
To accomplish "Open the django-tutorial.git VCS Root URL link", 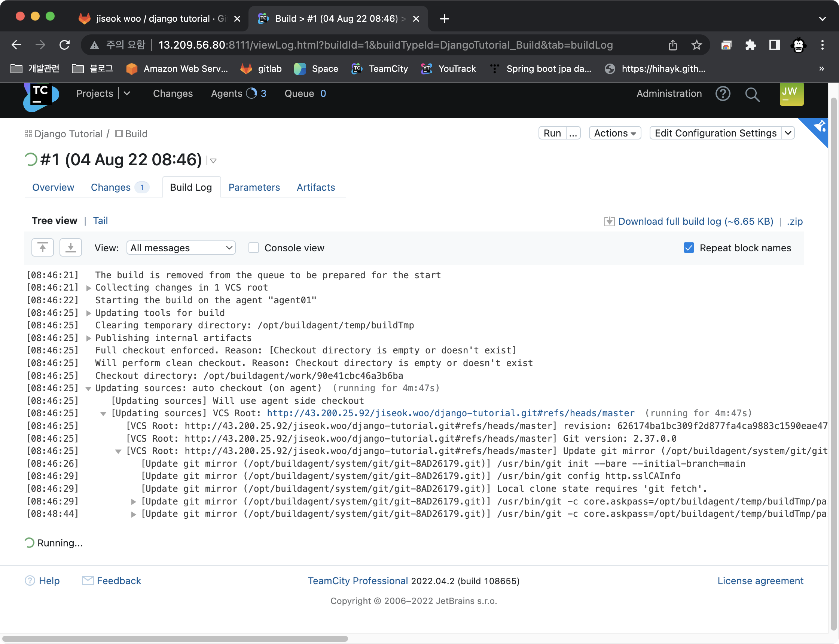I will (x=451, y=413).
